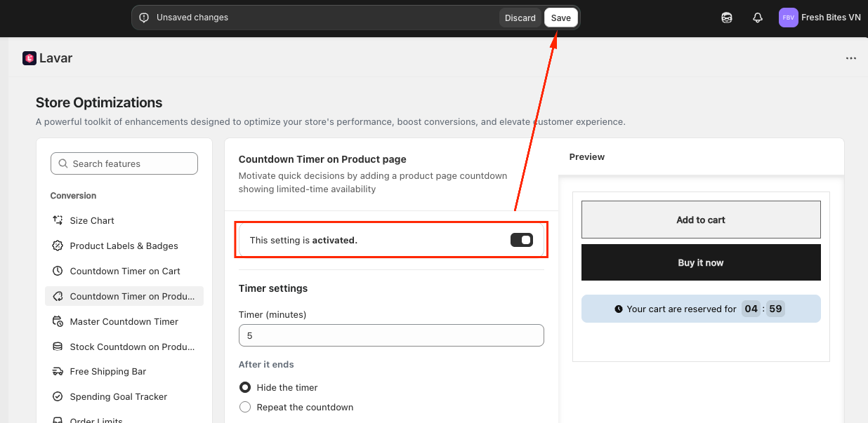Open the notifications bell
The height and width of the screenshot is (423, 868).
point(758,18)
